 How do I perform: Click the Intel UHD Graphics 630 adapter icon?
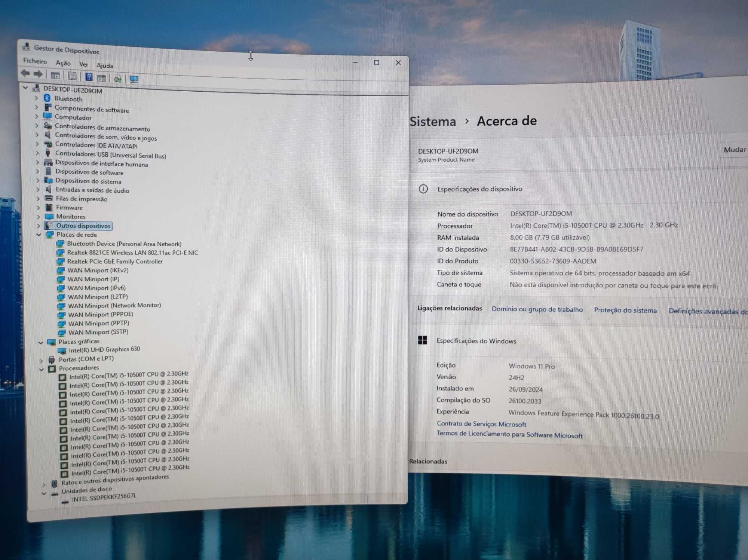click(62, 351)
